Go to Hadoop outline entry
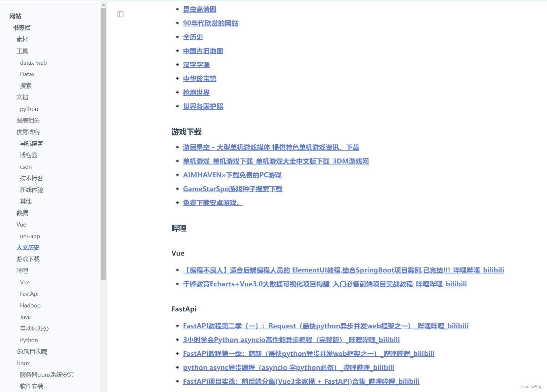Viewport: 547px width, 392px height. (30, 305)
